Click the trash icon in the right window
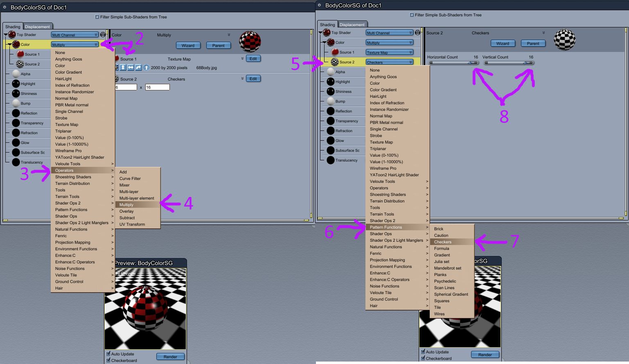This screenshot has width=629, height=364. pyautogui.click(x=417, y=33)
